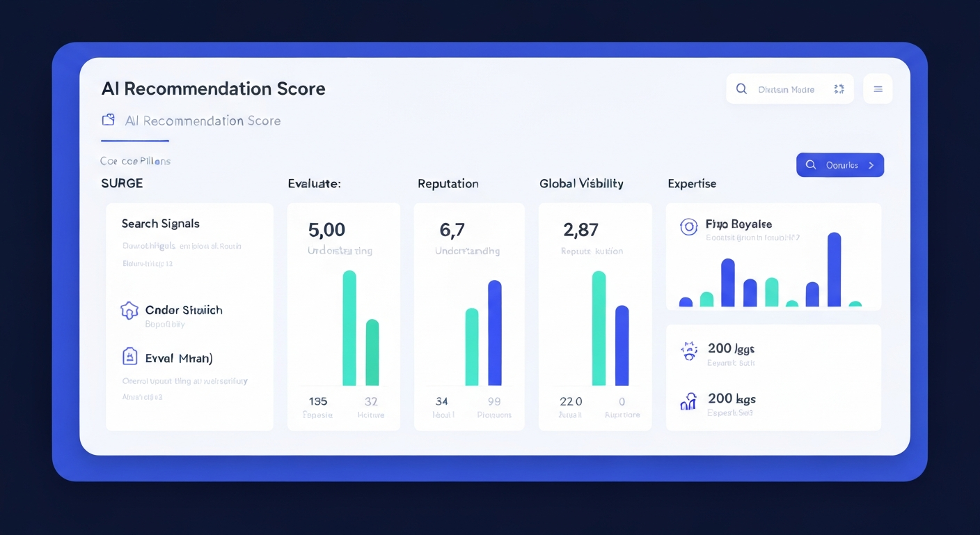Click the Cnder Shaiich badge icon
This screenshot has width=980, height=535.
(x=129, y=311)
